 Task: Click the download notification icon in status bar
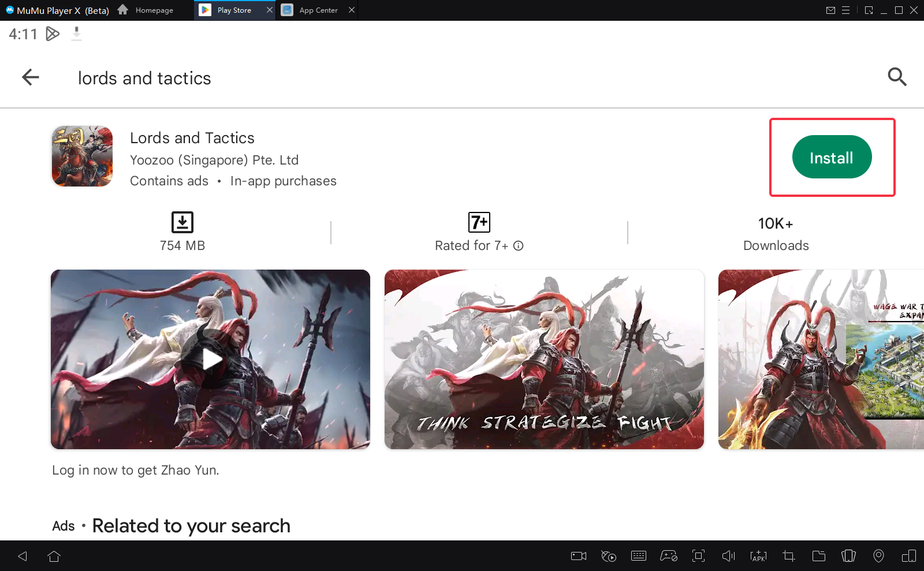[76, 34]
